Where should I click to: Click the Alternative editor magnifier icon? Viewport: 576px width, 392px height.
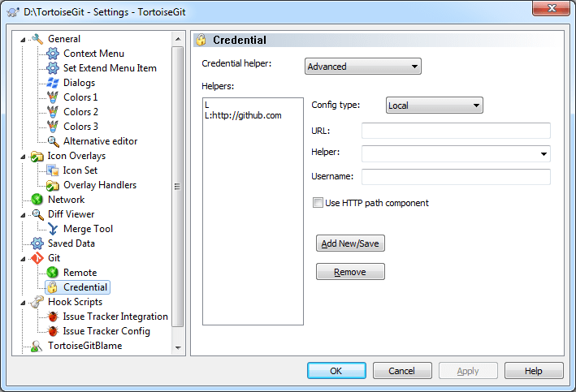[x=53, y=141]
